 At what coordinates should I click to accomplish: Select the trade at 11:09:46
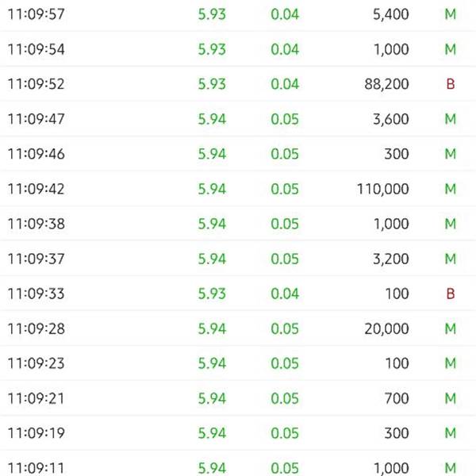coord(238,154)
